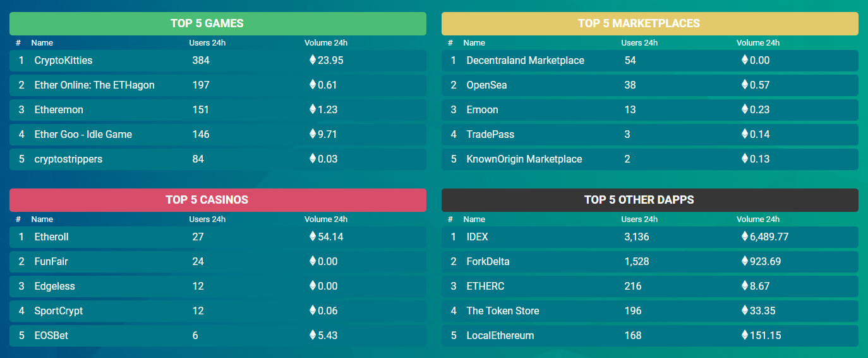Image resolution: width=868 pixels, height=358 pixels.
Task: Click Volume 24h column header in Other Dapps
Action: click(757, 219)
